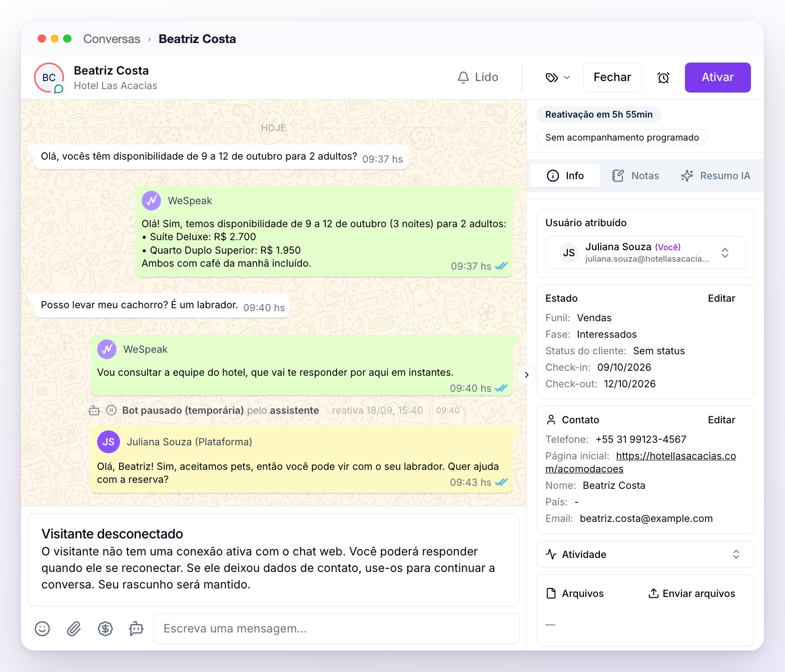This screenshot has height=672, width=785.
Task: Open the emoji picker in the composer
Action: [43, 628]
